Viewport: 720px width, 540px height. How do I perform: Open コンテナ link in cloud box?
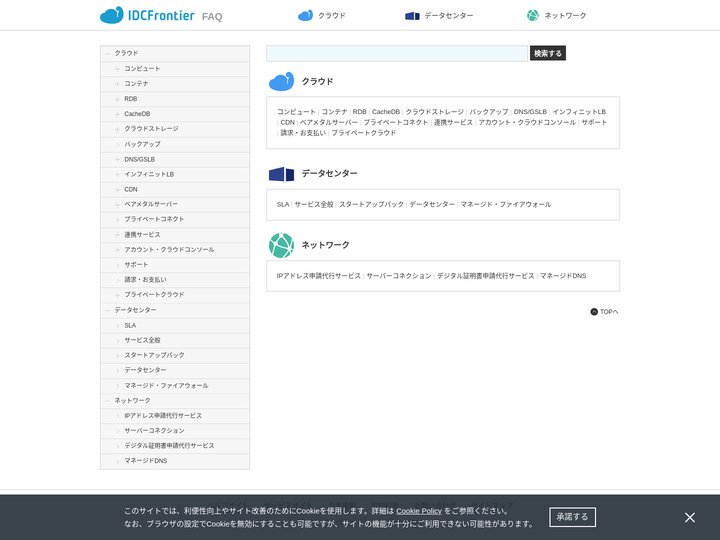(334, 112)
